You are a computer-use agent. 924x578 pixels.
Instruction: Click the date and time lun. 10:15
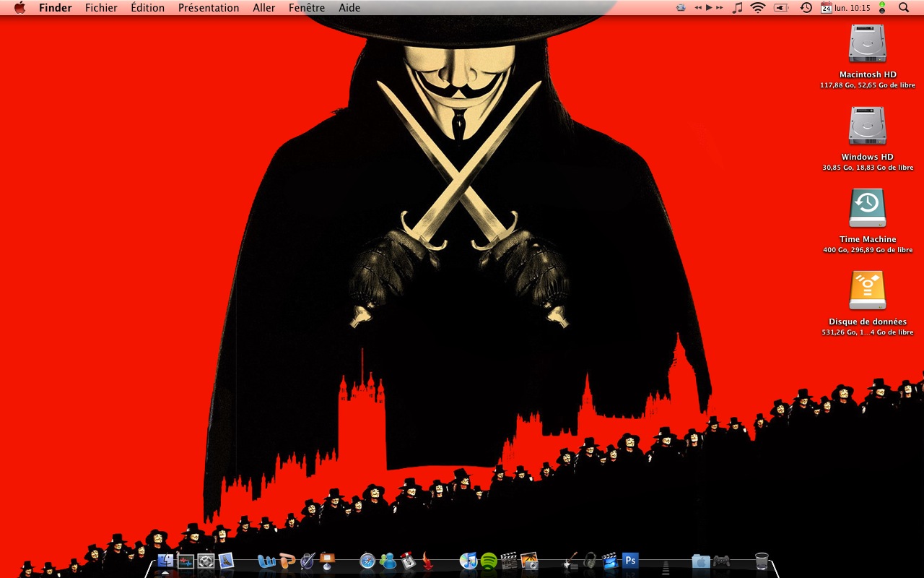853,8
